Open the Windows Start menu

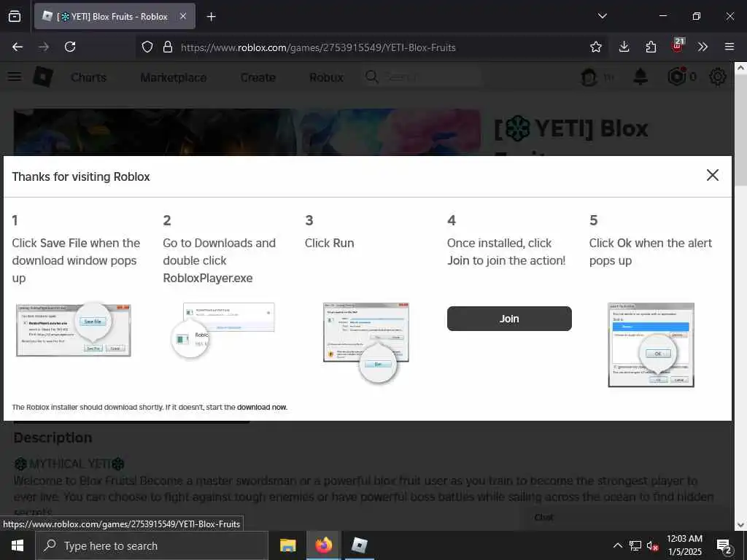(18, 545)
